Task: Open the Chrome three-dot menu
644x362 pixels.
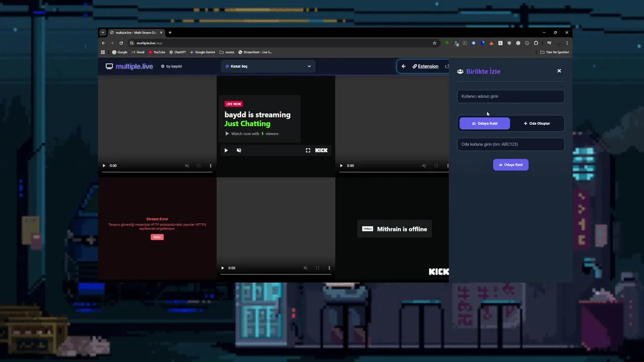Action: [x=567, y=43]
